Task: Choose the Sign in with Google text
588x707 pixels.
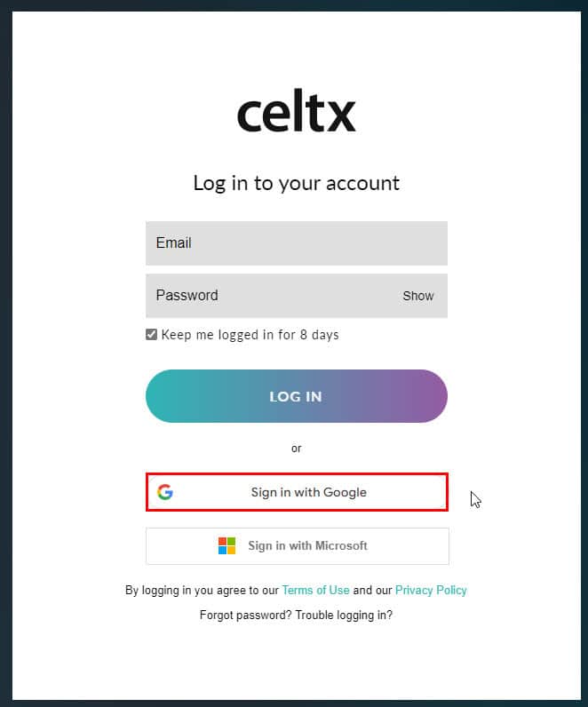Action: coord(308,492)
